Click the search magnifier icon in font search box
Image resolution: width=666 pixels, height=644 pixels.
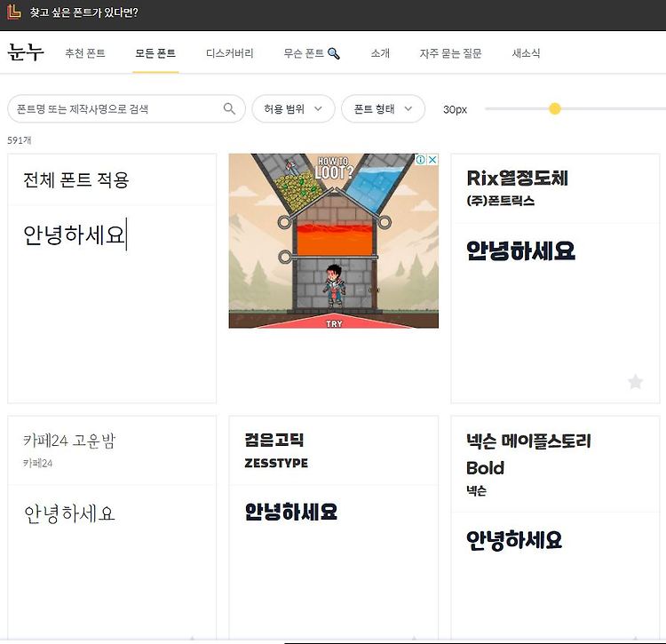[229, 108]
